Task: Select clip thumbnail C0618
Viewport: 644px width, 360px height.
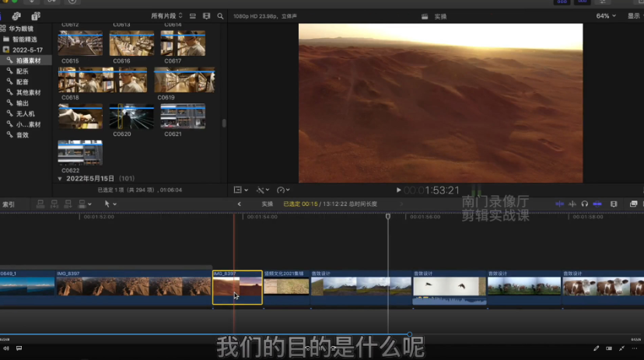Action: point(102,79)
